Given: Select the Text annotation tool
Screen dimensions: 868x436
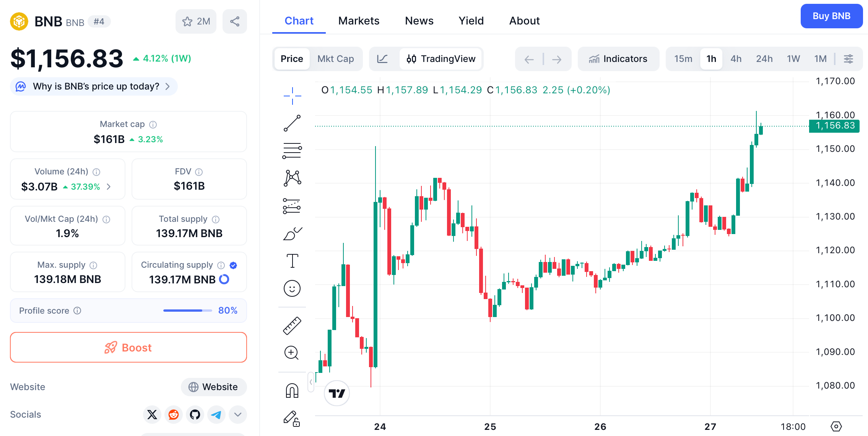Looking at the screenshot, I should [x=292, y=260].
